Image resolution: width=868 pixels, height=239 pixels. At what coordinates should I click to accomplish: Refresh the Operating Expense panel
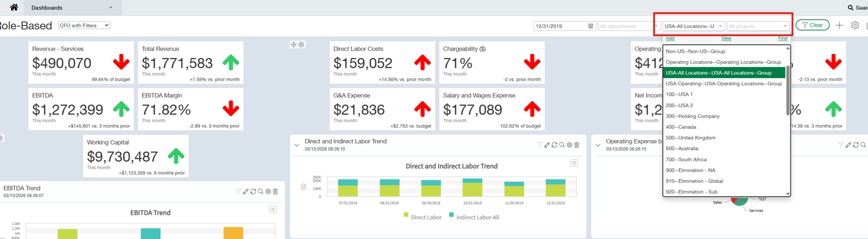pyautogui.click(x=856, y=145)
